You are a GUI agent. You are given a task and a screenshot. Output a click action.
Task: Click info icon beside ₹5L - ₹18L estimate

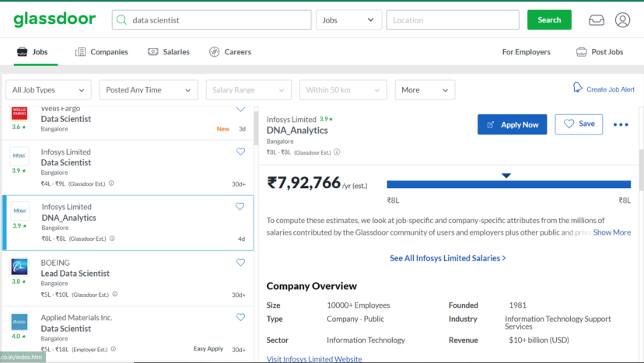pyautogui.click(x=114, y=349)
